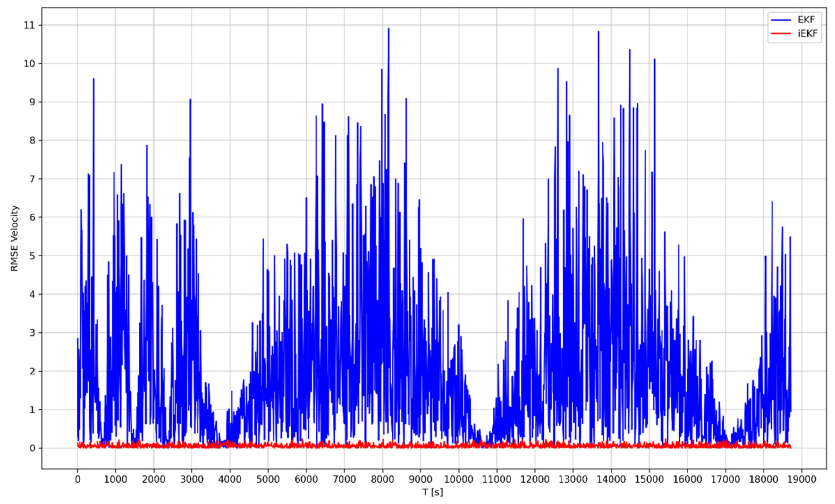Image resolution: width=835 pixels, height=504 pixels.
Task: Select the 19000 x-axis tick label
Action: tap(801, 479)
